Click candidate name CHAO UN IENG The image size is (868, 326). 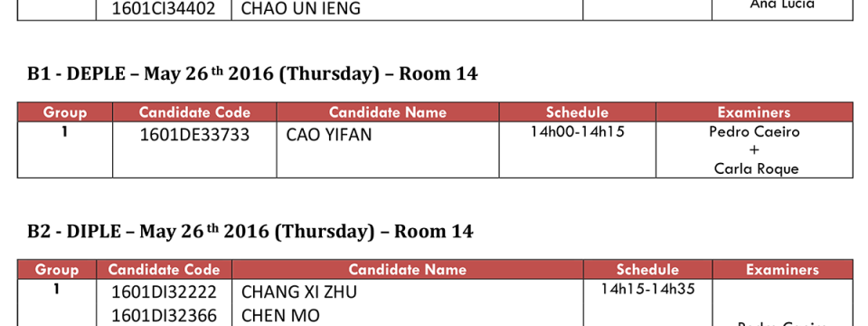click(301, 8)
